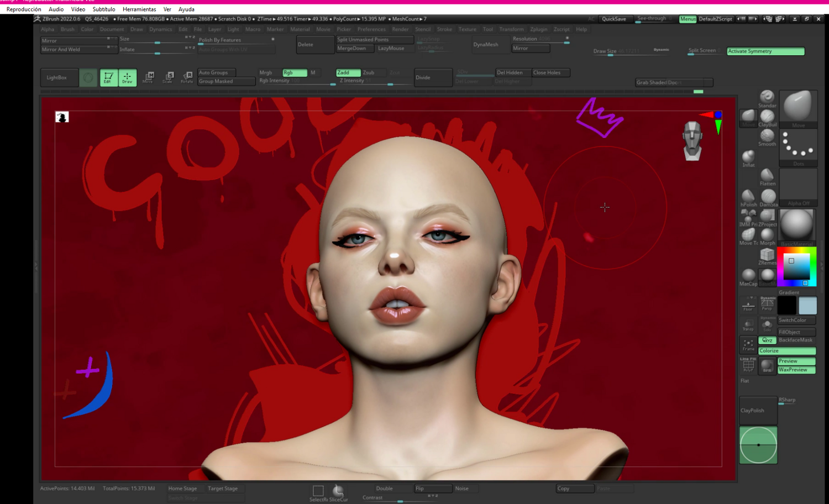The width and height of the screenshot is (829, 504).
Task: Toggle the Floor grid
Action: 748,304
